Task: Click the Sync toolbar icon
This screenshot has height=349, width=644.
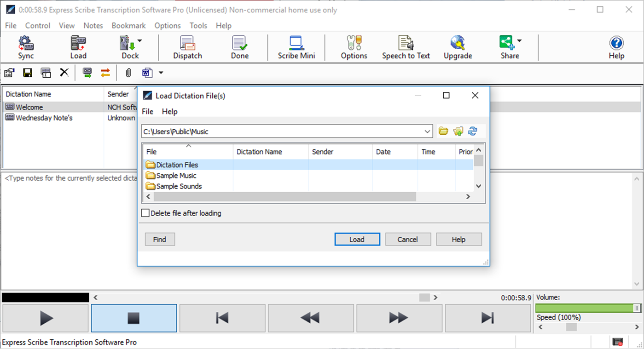Action: (x=26, y=47)
